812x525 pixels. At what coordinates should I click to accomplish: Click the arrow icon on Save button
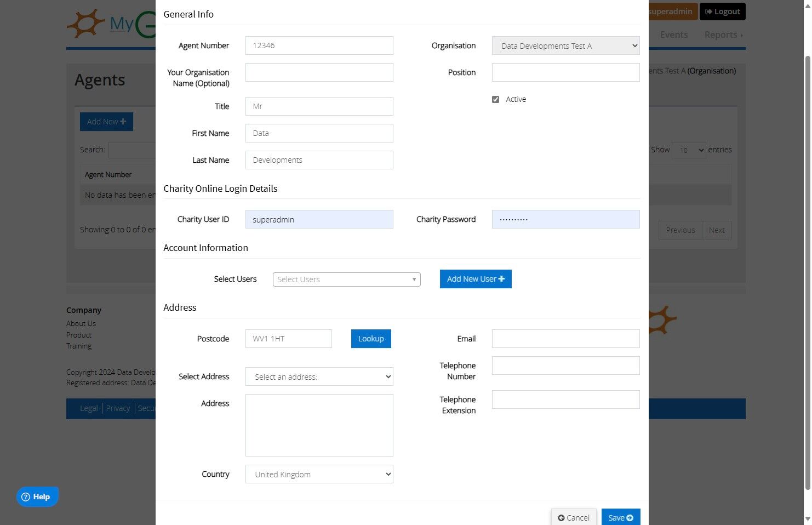coord(630,518)
